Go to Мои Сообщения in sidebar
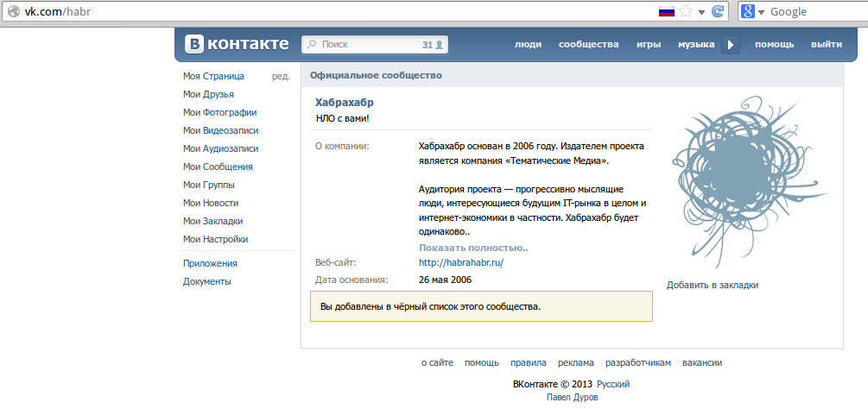868x409 pixels. point(218,167)
